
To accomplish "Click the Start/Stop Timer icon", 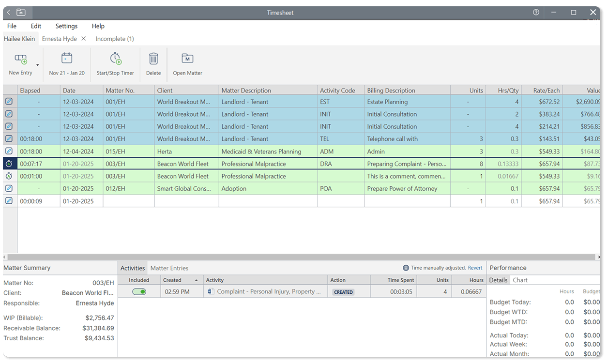I will coord(115,59).
